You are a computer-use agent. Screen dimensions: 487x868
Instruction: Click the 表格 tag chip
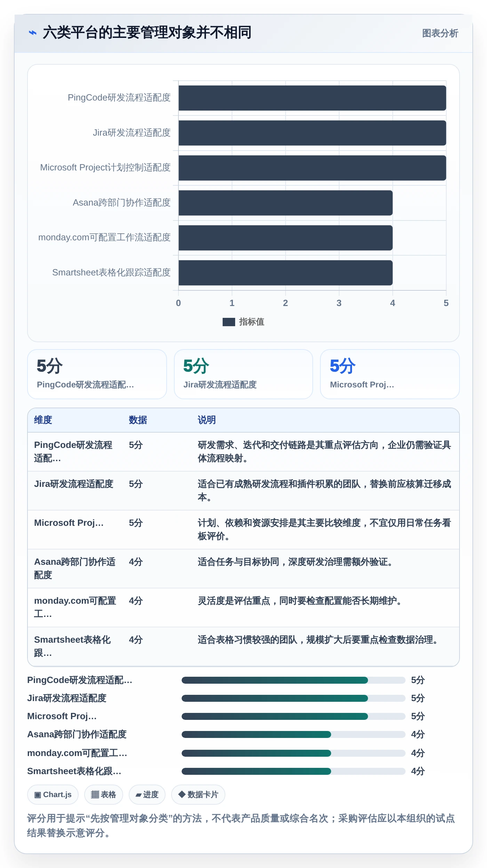pos(103,795)
